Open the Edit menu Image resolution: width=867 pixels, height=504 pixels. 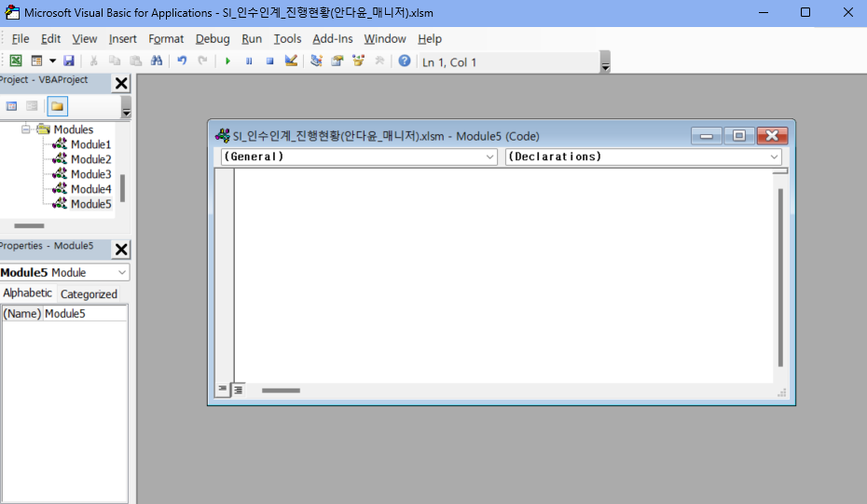pyautogui.click(x=50, y=39)
